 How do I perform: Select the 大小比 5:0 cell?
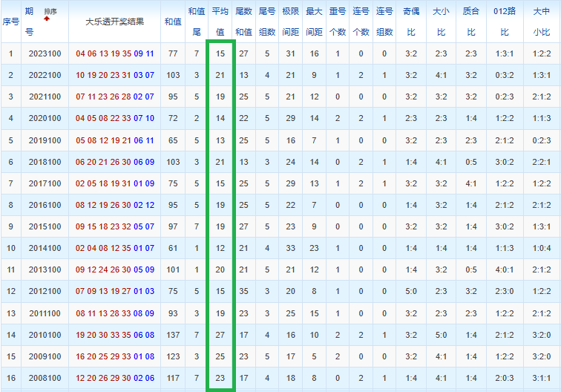[x=441, y=335]
